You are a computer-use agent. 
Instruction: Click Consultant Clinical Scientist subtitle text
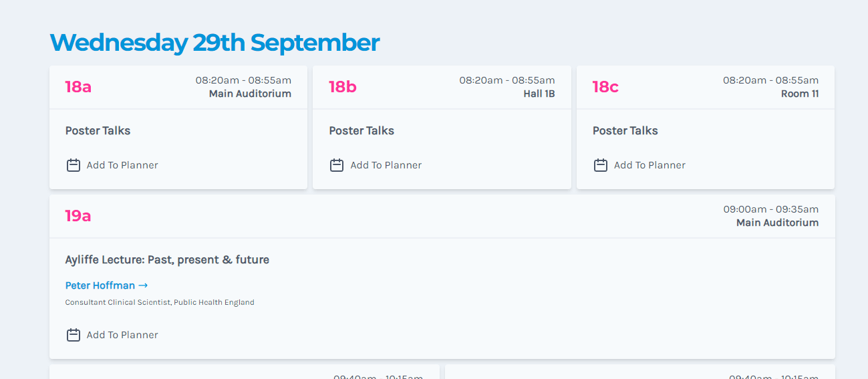click(160, 302)
